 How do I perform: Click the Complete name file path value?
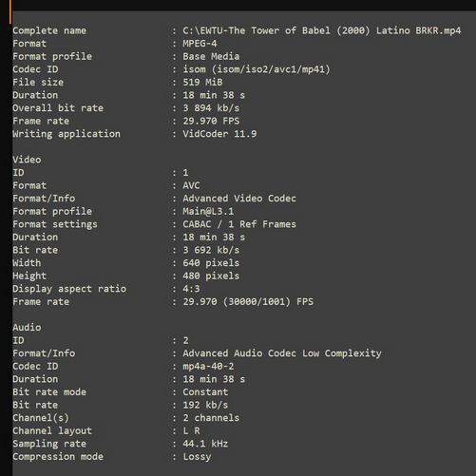coord(321,30)
